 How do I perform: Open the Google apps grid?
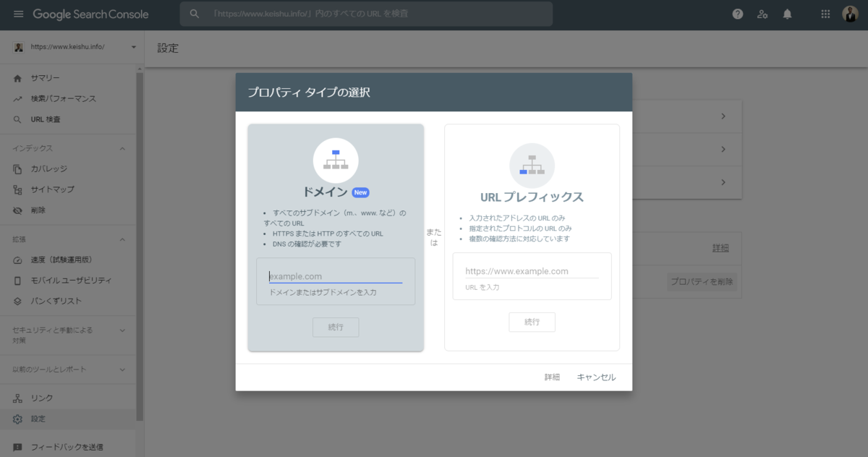pos(826,14)
